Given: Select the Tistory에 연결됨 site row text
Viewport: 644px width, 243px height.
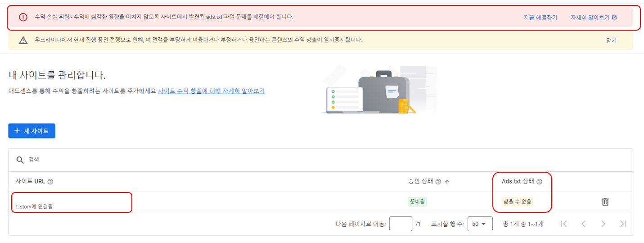Looking at the screenshot, I should tap(34, 206).
